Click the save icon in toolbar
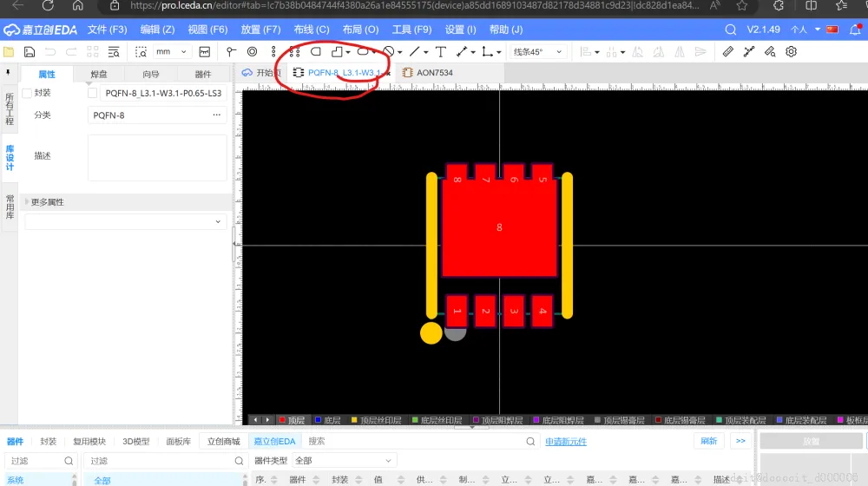868x486 pixels. [30, 52]
